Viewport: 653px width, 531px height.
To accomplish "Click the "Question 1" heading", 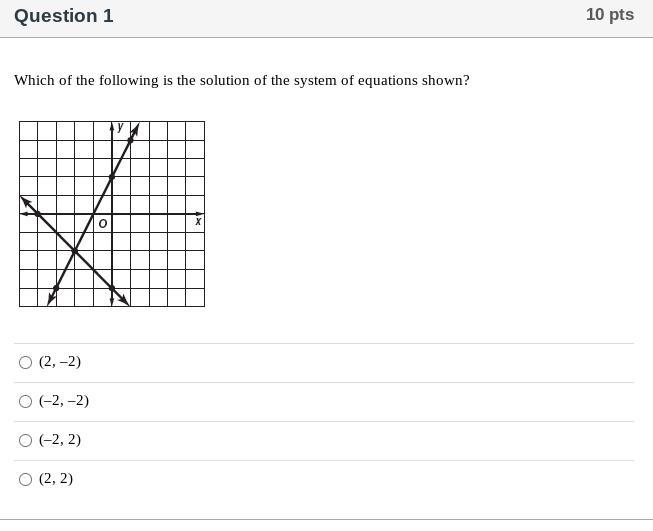I will point(64,16).
